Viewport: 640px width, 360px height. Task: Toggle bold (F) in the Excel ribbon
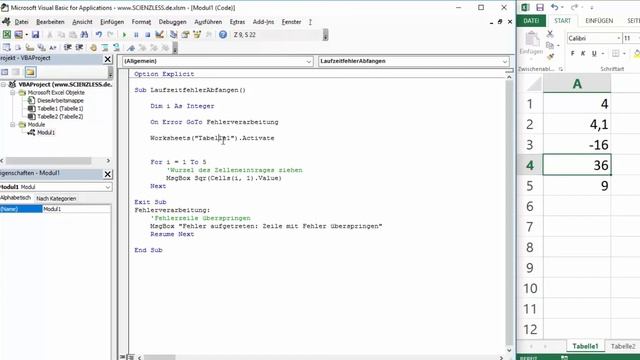(572, 53)
